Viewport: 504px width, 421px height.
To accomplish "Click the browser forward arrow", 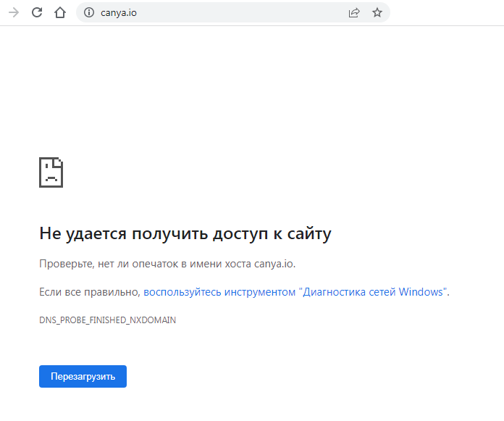I will pos(14,12).
